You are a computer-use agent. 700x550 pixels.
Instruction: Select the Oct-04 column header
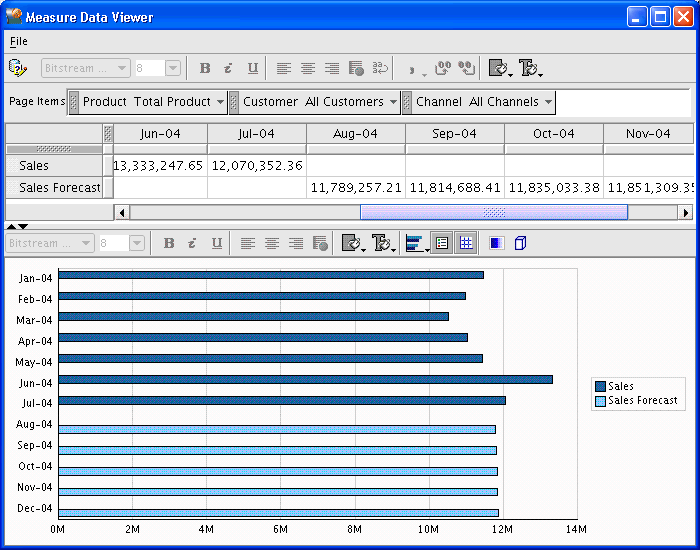click(x=554, y=134)
